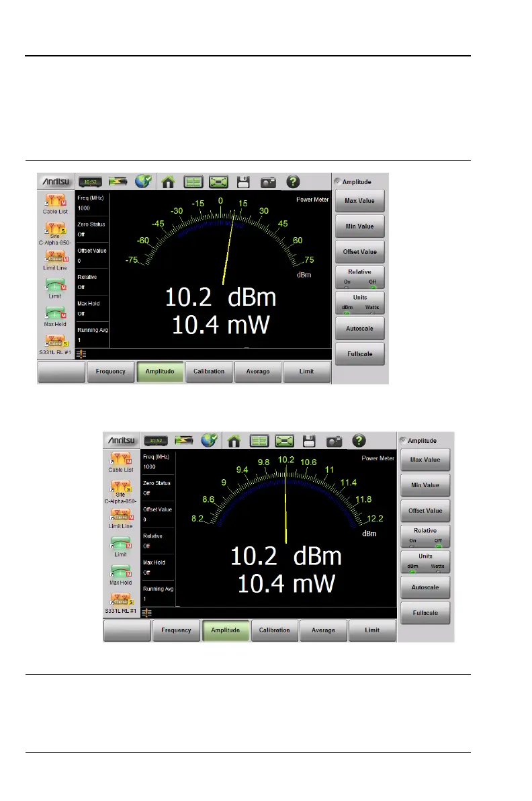Switch to the Average tab on the -75 to 75 dial screen
Viewport: 532px width, 801px height.
pyautogui.click(x=258, y=372)
